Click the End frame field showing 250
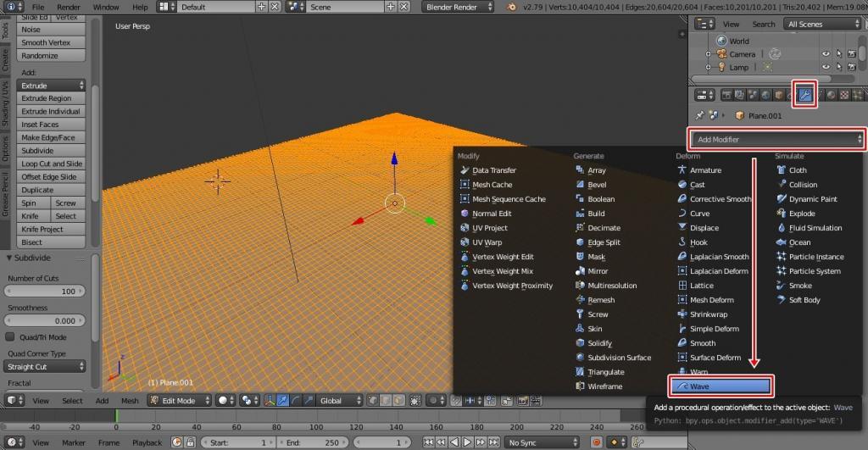Image resolution: width=868 pixels, height=450 pixels. click(x=313, y=442)
